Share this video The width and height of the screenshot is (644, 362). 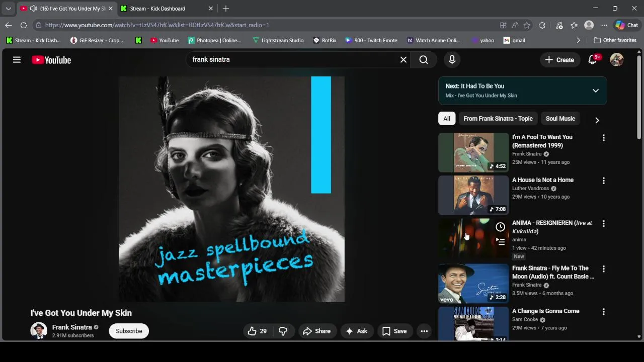coord(317,331)
